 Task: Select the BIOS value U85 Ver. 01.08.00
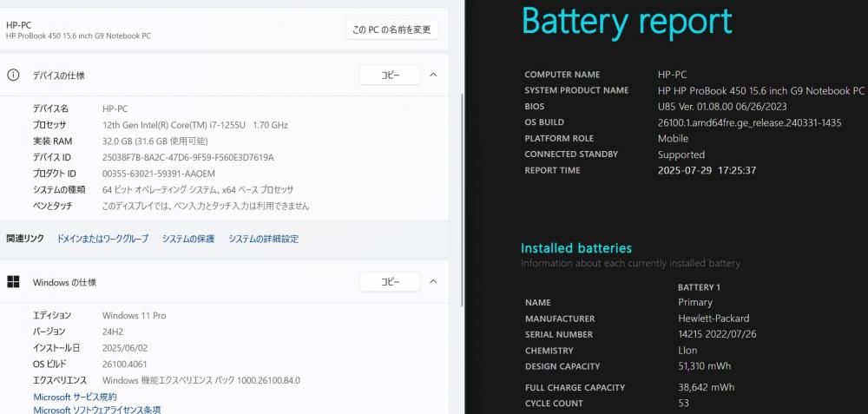coord(722,106)
